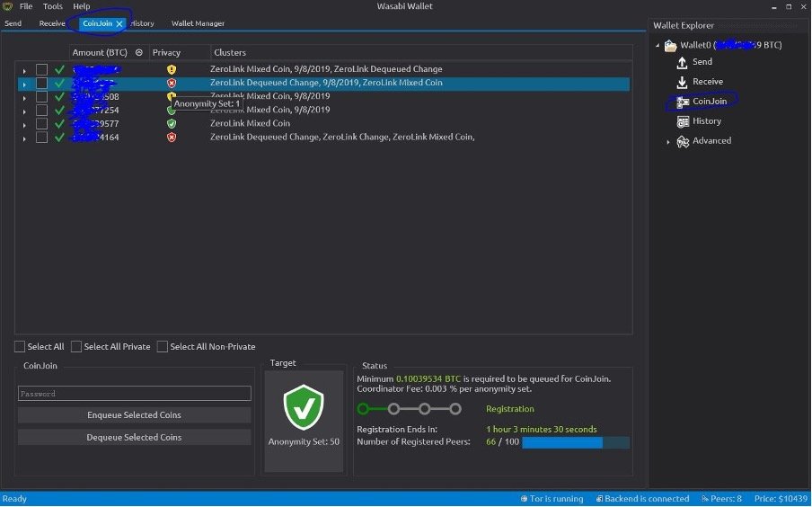This screenshot has width=812, height=507.
Task: Click the 0.10039534 BTC minimum amount text
Action: click(428, 379)
